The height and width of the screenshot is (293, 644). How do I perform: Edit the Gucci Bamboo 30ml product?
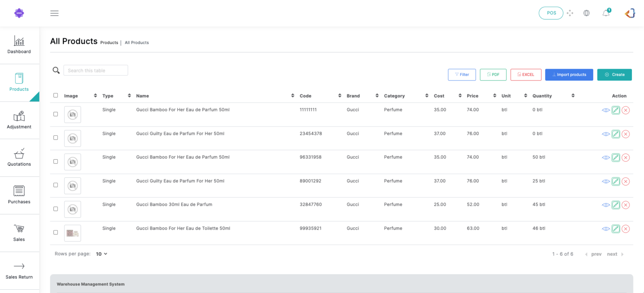click(615, 205)
